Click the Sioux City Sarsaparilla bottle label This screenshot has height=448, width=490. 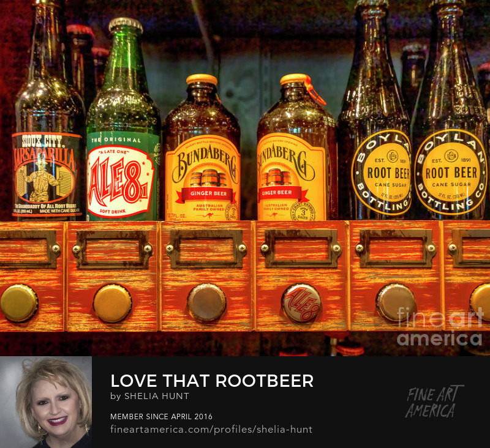(x=47, y=174)
